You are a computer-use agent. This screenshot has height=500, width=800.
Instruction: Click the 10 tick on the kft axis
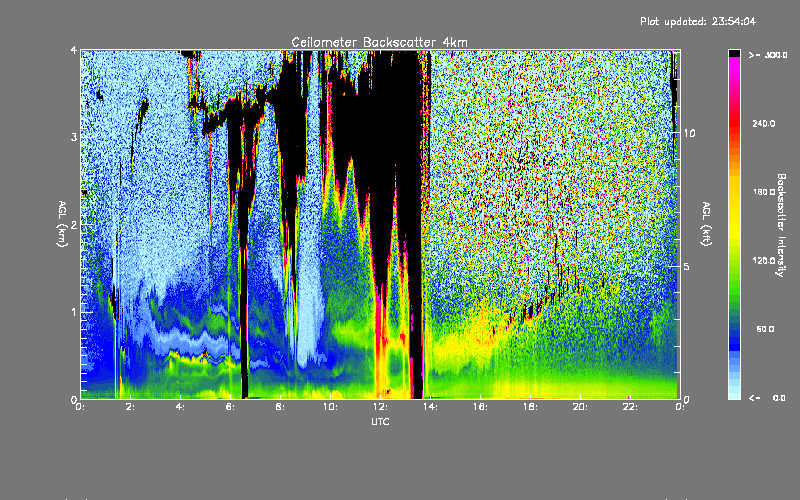click(689, 133)
